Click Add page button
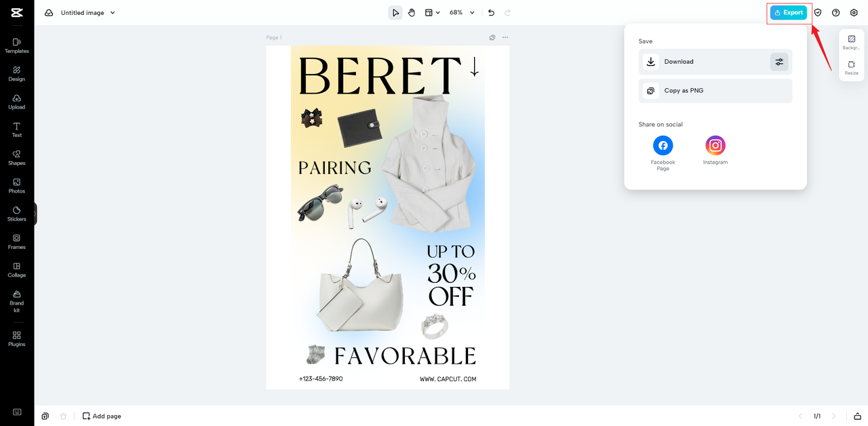Viewport: 868px width, 426px height. [102, 416]
